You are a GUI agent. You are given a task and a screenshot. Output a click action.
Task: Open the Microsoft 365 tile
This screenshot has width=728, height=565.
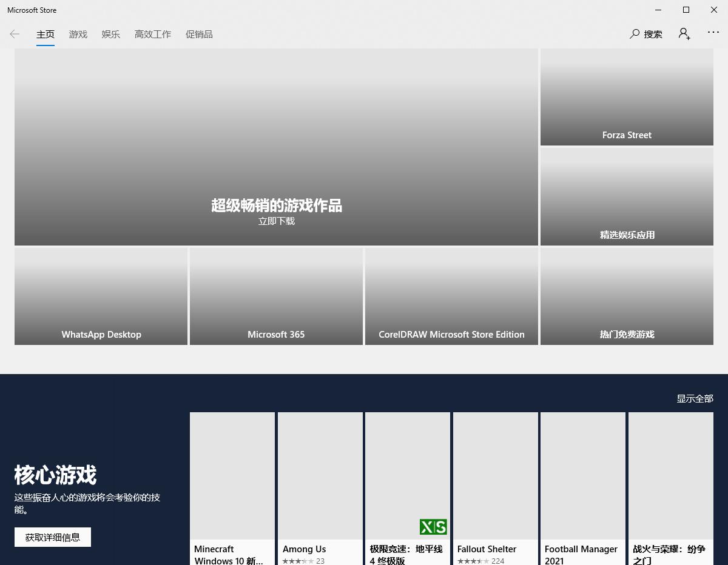click(276, 296)
